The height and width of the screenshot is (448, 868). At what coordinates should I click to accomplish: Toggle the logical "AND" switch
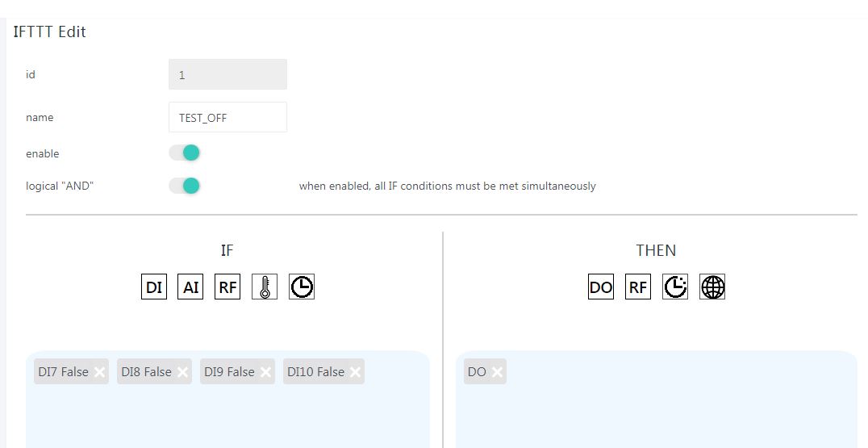point(185,186)
